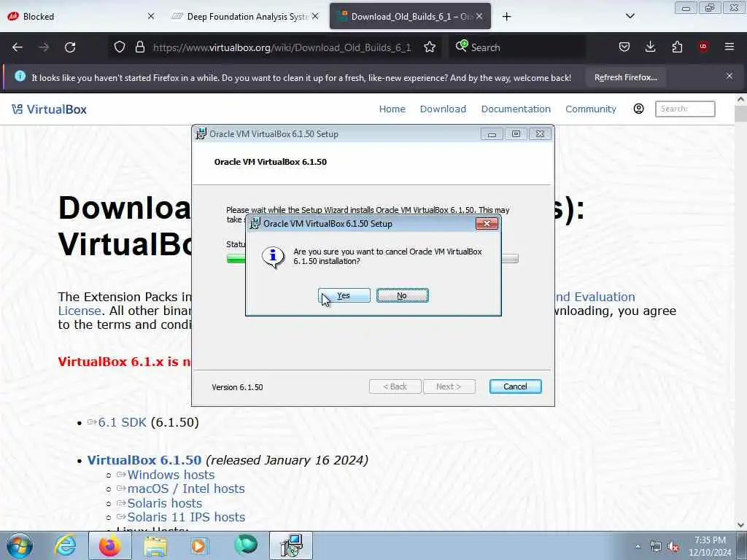The height and width of the screenshot is (560, 747).
Task: Download macOS / Intel hosts build
Action: (x=186, y=489)
